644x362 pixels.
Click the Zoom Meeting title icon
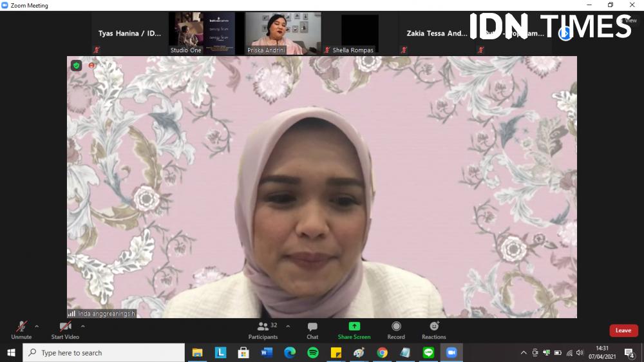[x=5, y=5]
